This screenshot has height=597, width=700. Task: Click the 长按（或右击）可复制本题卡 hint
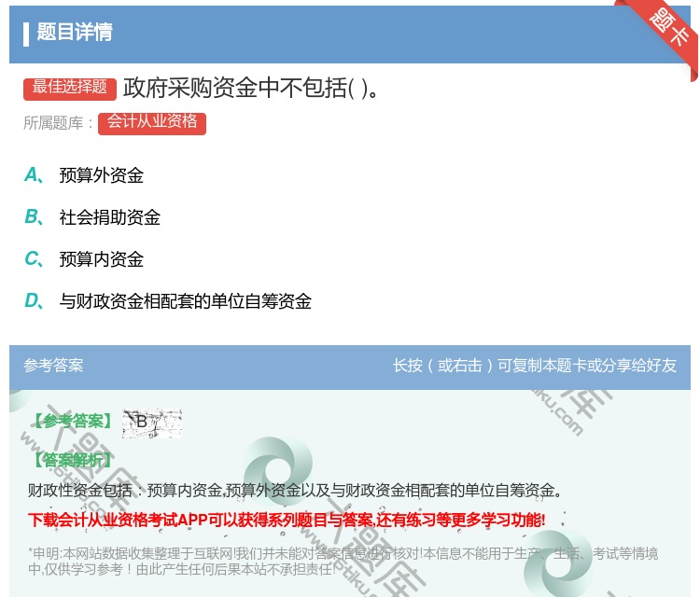pos(535,366)
